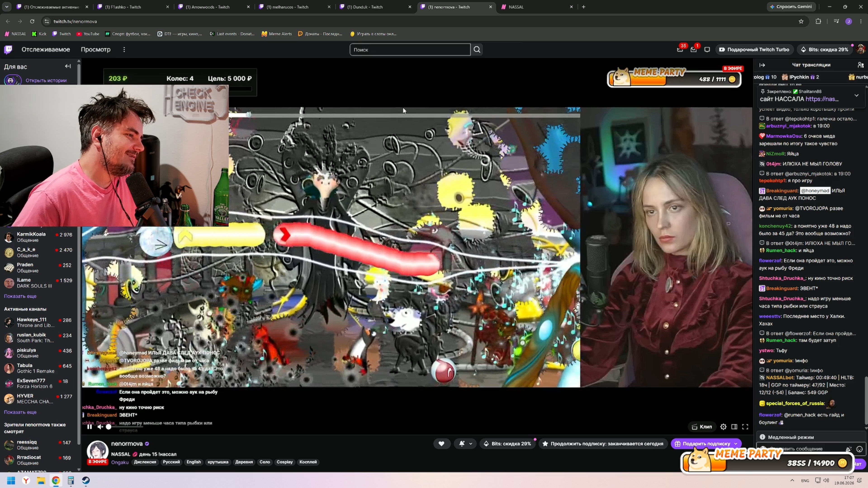
Task: Open the Подарить подписку gift button
Action: coord(706,443)
